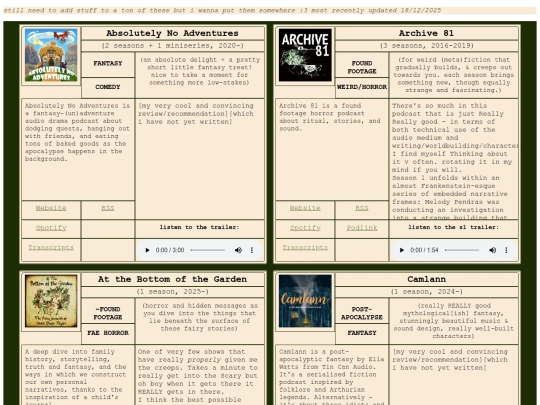Open more options for Archive 81 player
The width and height of the screenshot is (540, 405).
tap(506, 250)
